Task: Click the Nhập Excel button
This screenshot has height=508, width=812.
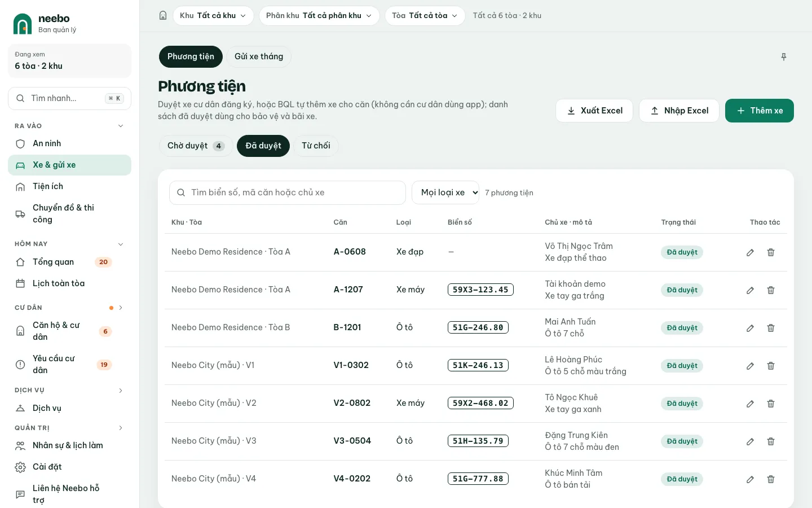Action: click(679, 111)
